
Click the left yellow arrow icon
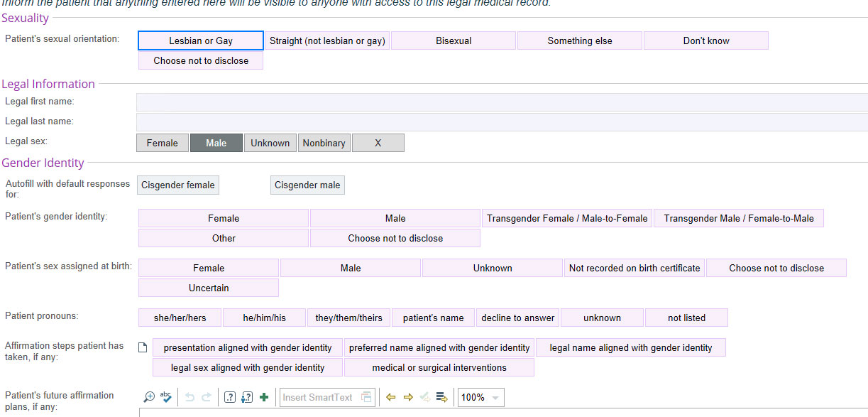click(x=390, y=397)
